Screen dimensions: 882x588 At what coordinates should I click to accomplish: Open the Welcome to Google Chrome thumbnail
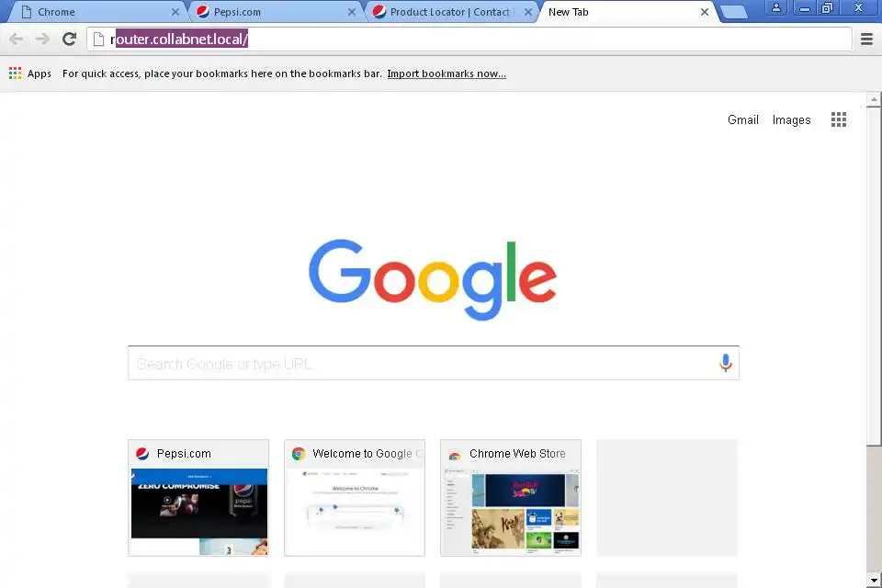(355, 498)
